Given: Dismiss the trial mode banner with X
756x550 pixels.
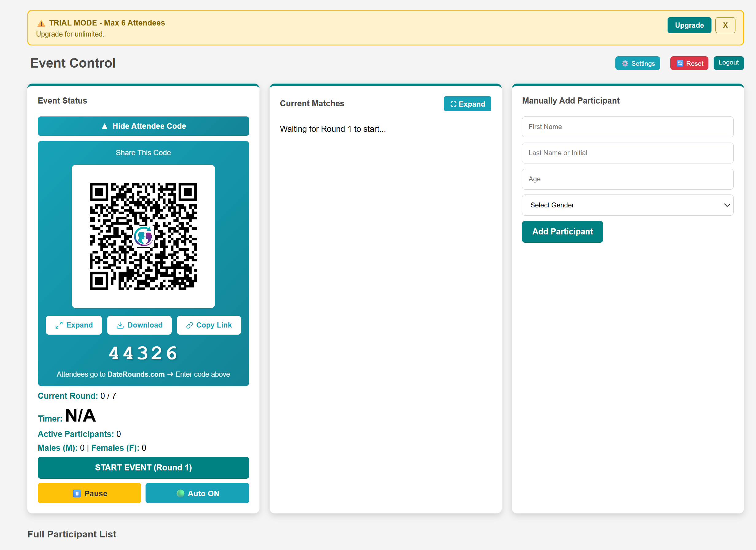Looking at the screenshot, I should click(x=725, y=25).
